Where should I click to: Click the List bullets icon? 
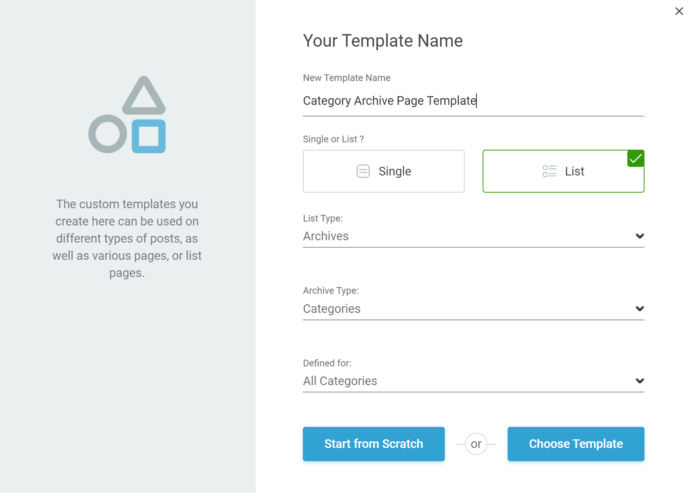[x=549, y=171]
